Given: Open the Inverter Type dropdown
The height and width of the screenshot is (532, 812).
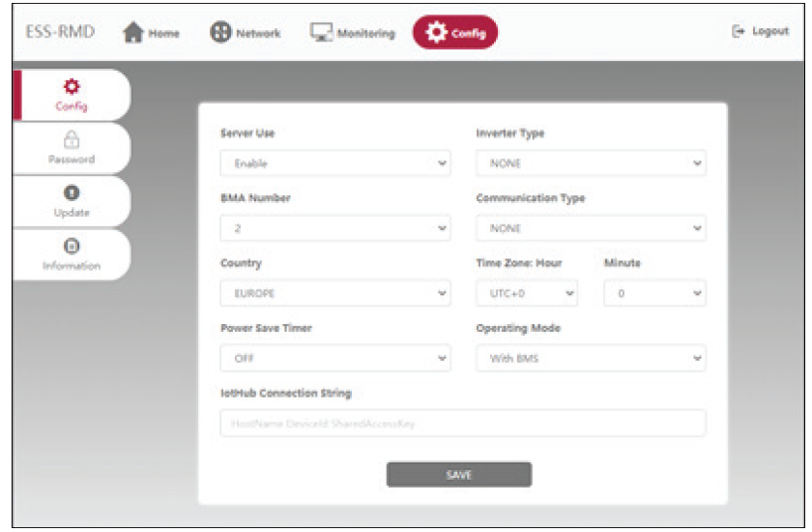Looking at the screenshot, I should tap(591, 163).
